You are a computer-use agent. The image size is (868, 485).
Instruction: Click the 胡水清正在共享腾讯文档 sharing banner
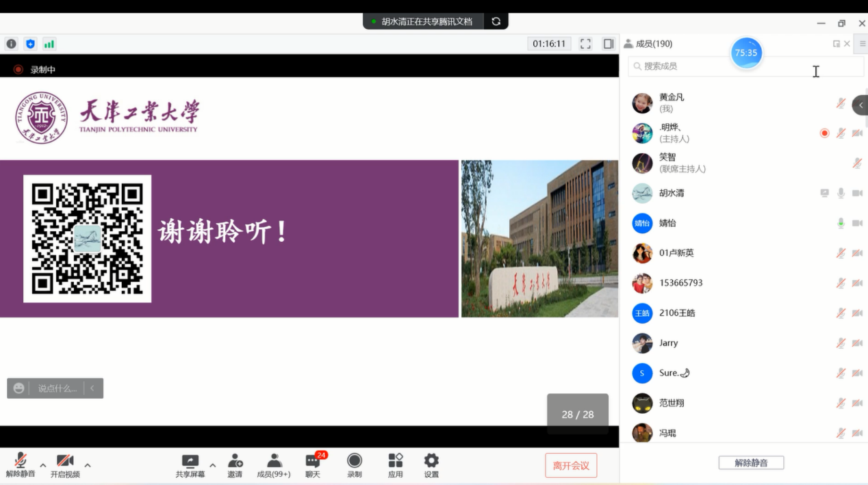[423, 21]
